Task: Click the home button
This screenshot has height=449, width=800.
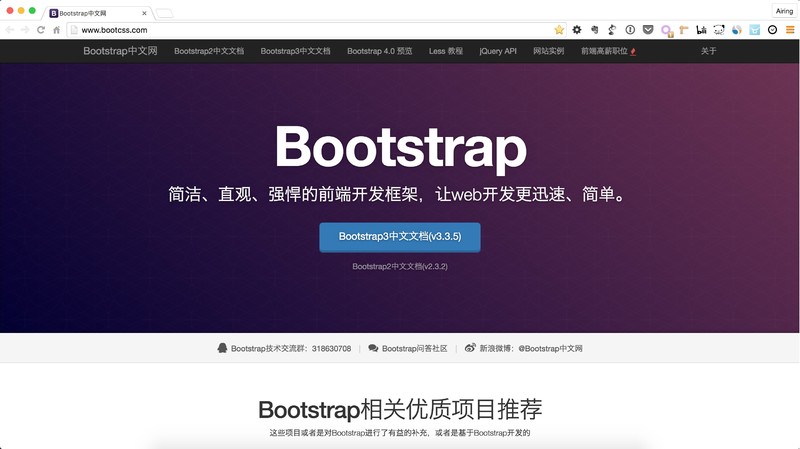Action: point(56,30)
